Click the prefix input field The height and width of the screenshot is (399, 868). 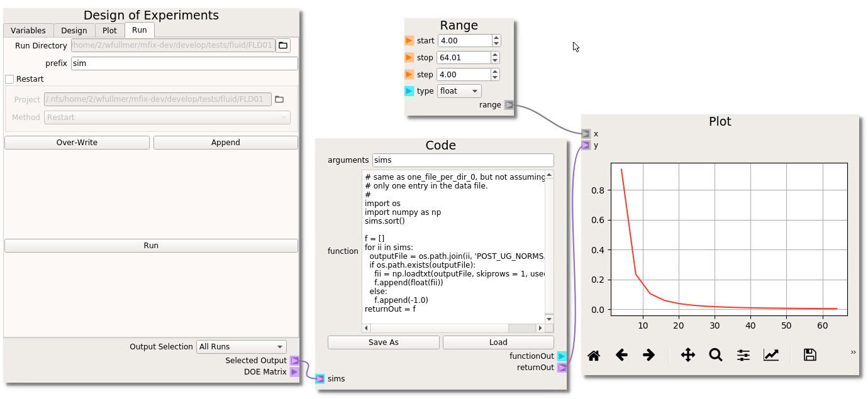[184, 63]
